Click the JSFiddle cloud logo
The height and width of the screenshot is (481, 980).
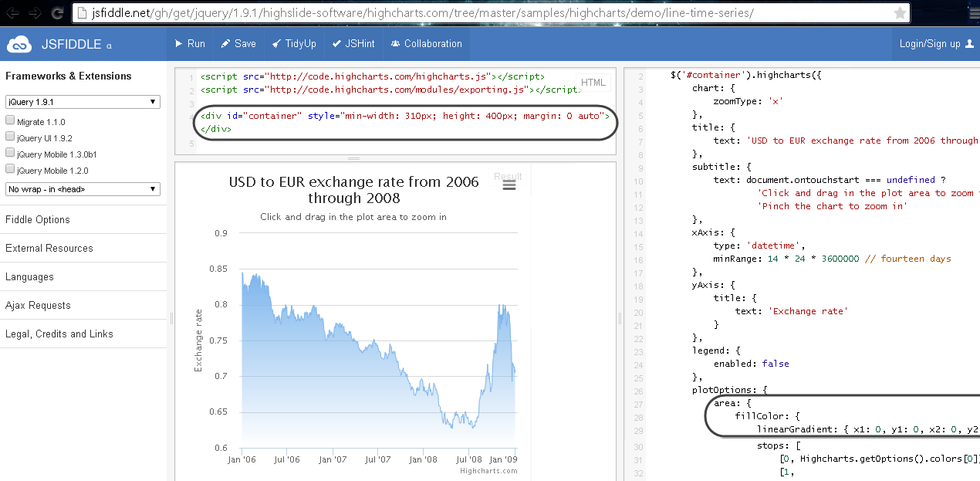point(19,44)
